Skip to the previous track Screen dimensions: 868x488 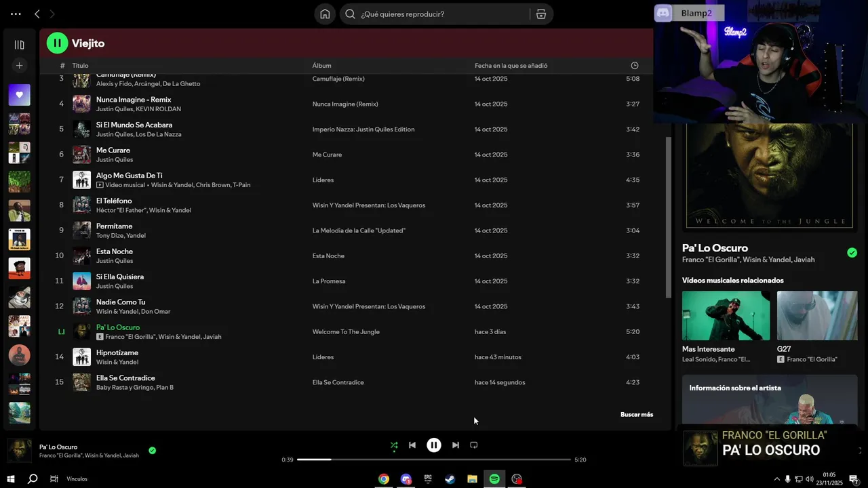coord(412,445)
